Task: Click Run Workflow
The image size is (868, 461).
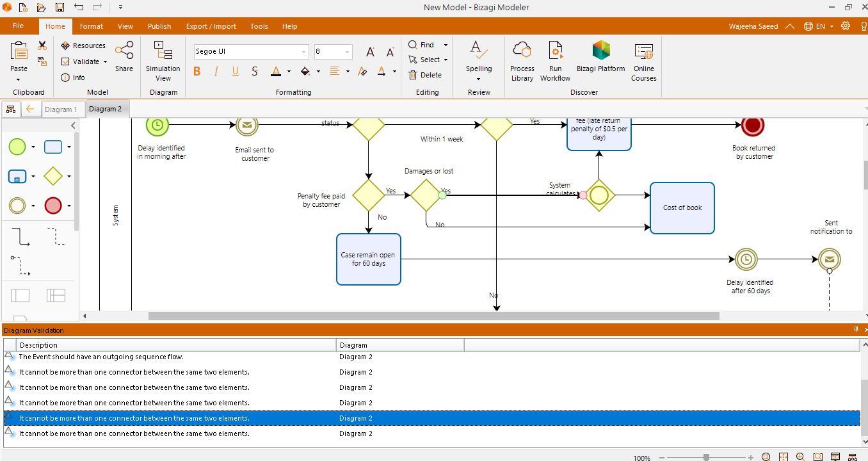Action: pos(555,61)
